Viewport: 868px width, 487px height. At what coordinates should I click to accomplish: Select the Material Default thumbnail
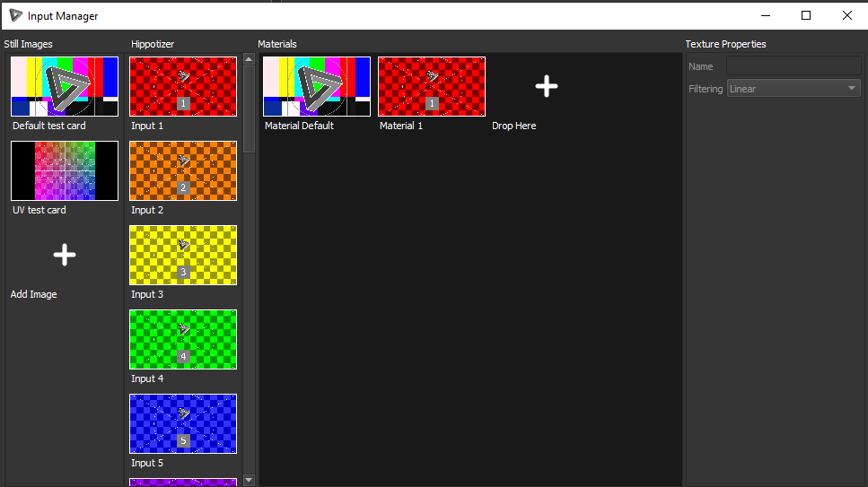pos(317,86)
